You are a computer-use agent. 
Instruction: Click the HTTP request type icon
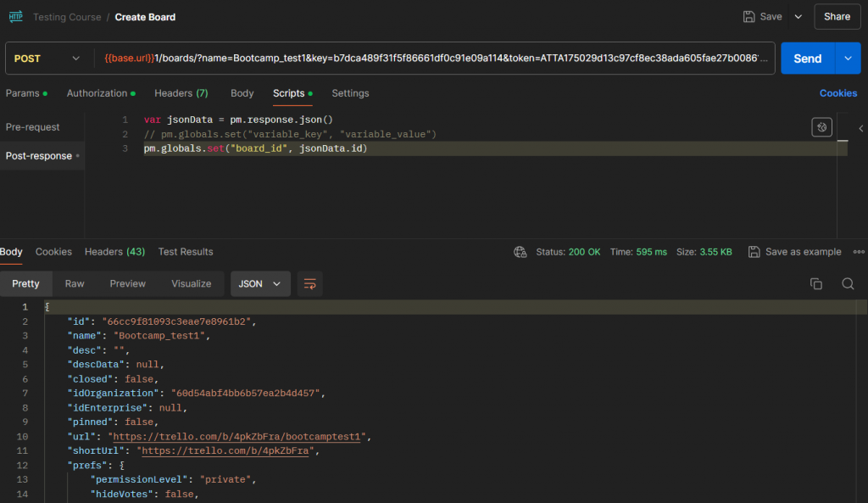click(15, 17)
